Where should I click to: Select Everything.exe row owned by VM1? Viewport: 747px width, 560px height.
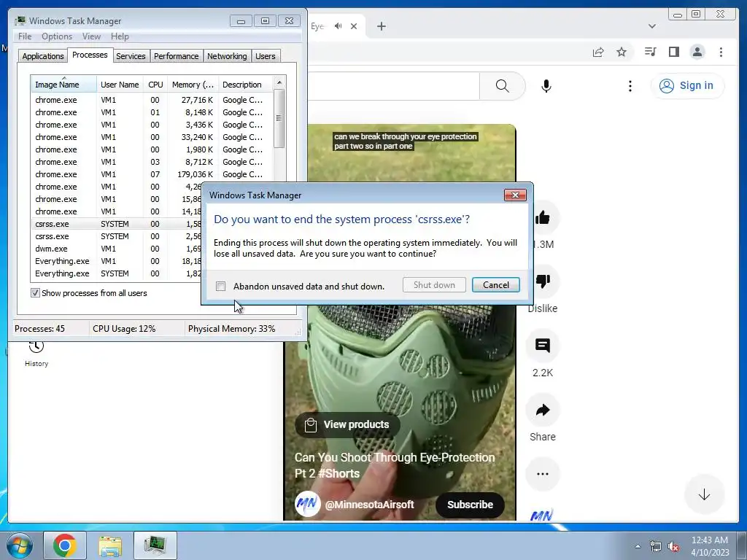[117, 261]
